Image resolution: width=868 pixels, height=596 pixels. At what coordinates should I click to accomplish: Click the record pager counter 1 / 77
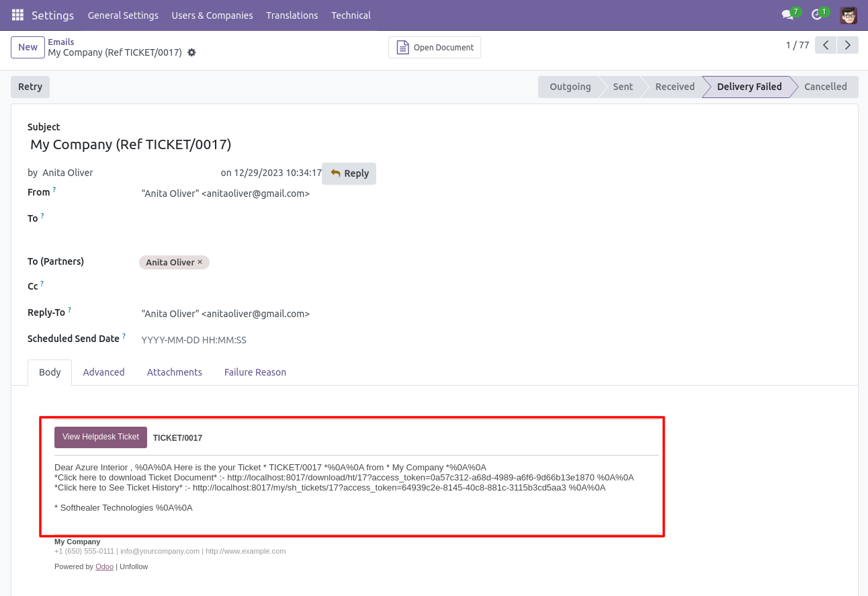[797, 45]
